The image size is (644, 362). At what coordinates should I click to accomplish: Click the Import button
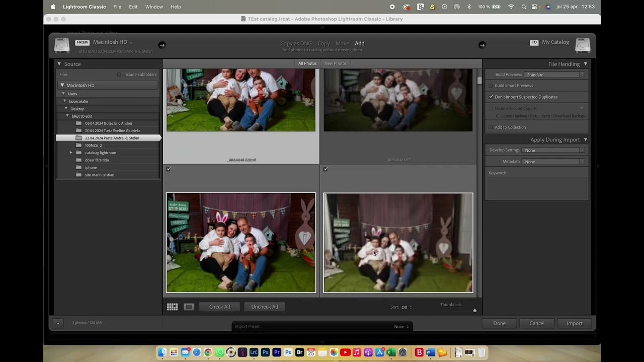574,323
